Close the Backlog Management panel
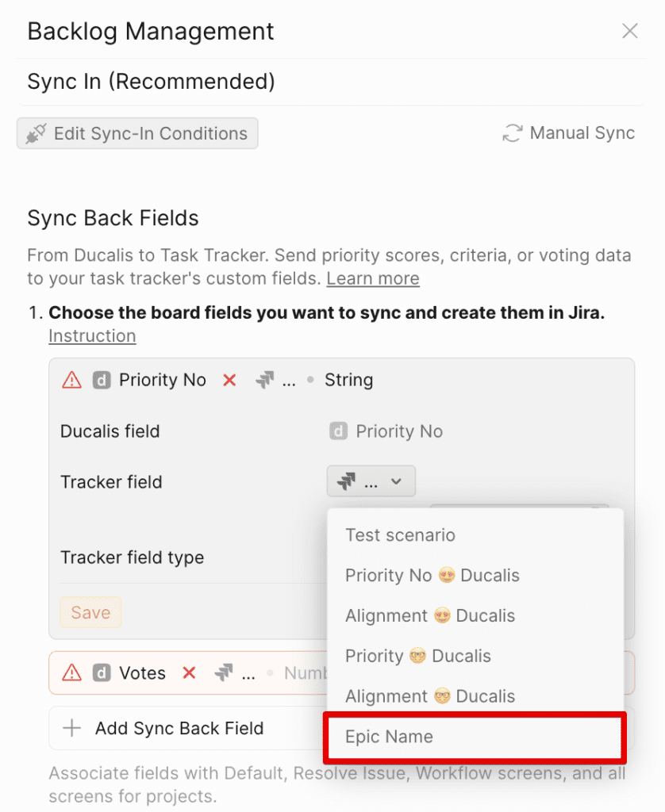This screenshot has width=665, height=812. [x=629, y=31]
